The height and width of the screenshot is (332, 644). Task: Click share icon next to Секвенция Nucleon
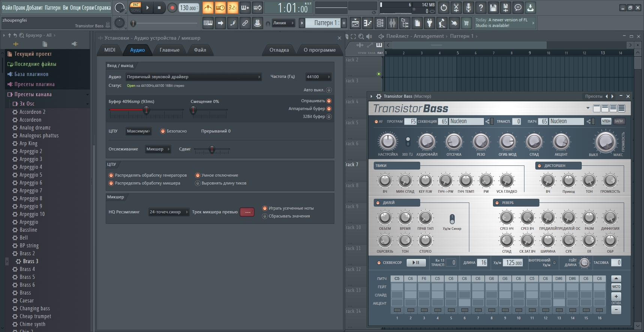coord(487,121)
